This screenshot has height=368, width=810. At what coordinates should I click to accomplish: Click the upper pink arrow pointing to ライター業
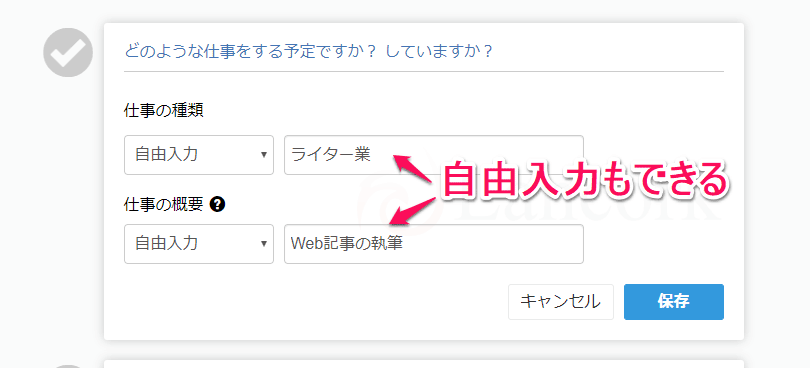[415, 166]
